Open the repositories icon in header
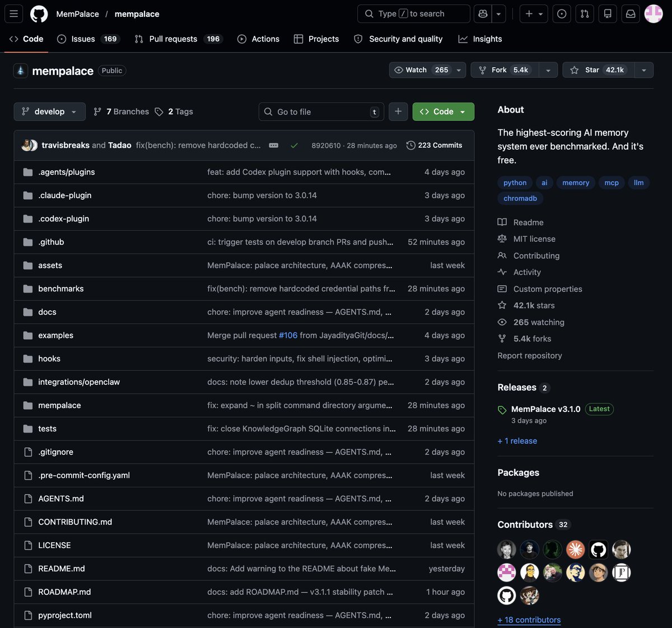 (608, 14)
